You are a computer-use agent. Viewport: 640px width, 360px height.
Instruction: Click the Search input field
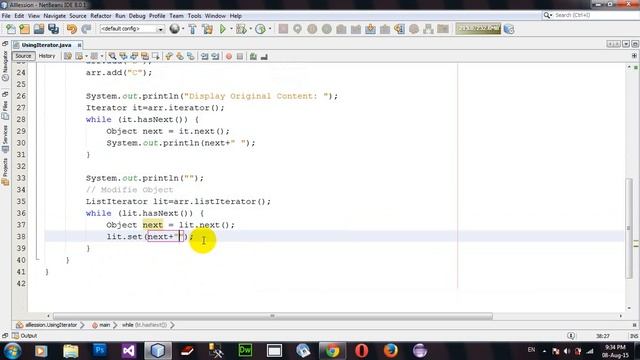click(590, 15)
